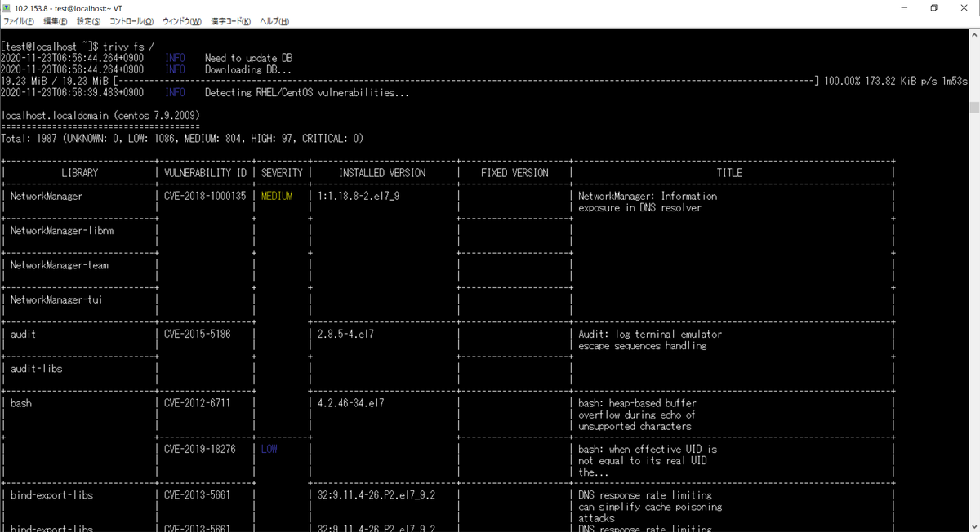Click the INSTALLED VERSION column header
This screenshot has height=532, width=980.
(382, 173)
